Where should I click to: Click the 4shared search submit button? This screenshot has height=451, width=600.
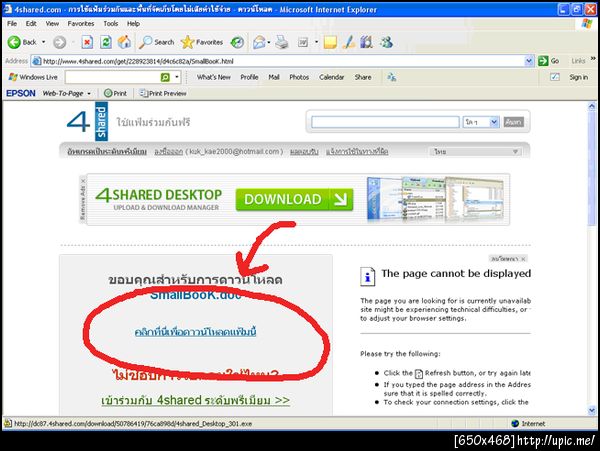point(513,122)
